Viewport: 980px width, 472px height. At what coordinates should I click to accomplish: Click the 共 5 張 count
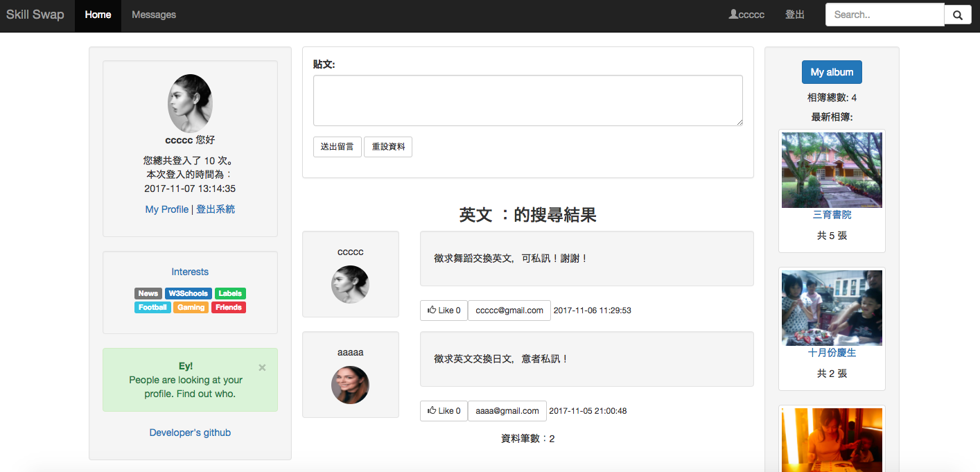coord(832,236)
